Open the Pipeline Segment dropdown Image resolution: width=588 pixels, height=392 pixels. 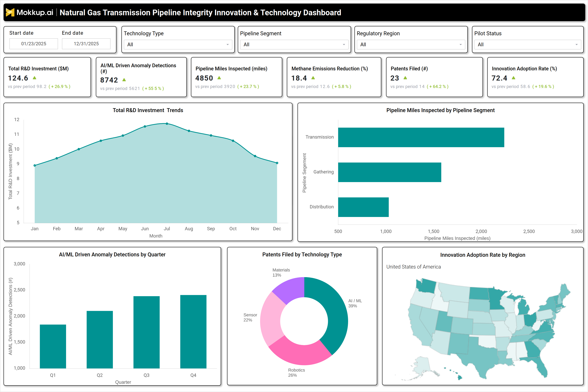pyautogui.click(x=294, y=44)
